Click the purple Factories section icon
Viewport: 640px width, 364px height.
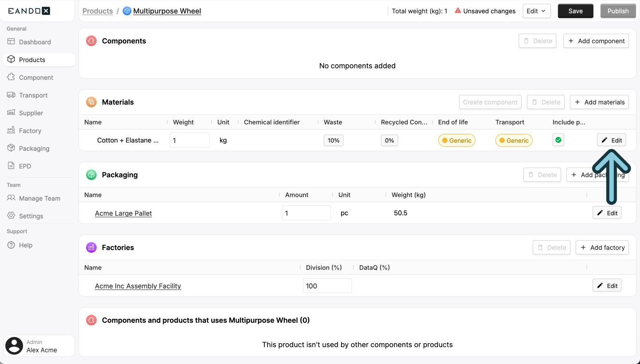91,247
